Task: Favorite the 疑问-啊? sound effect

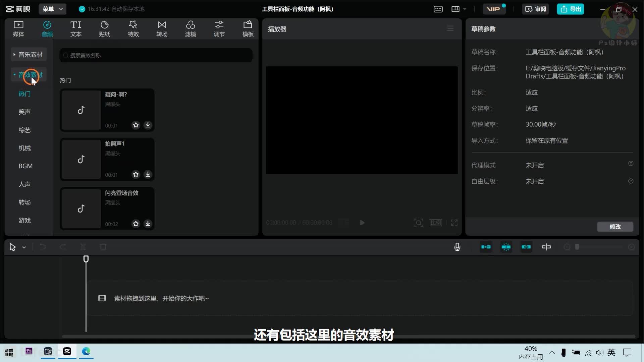Action: [x=136, y=125]
